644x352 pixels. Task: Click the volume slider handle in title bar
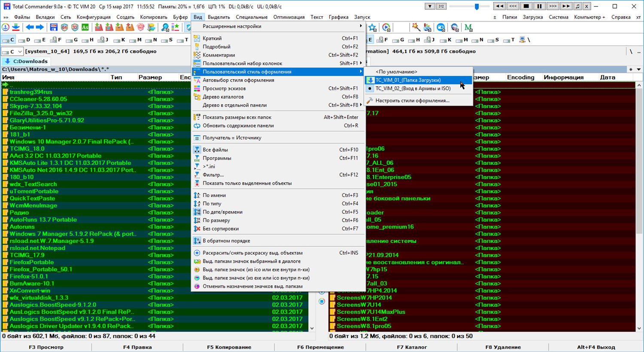[477, 6]
